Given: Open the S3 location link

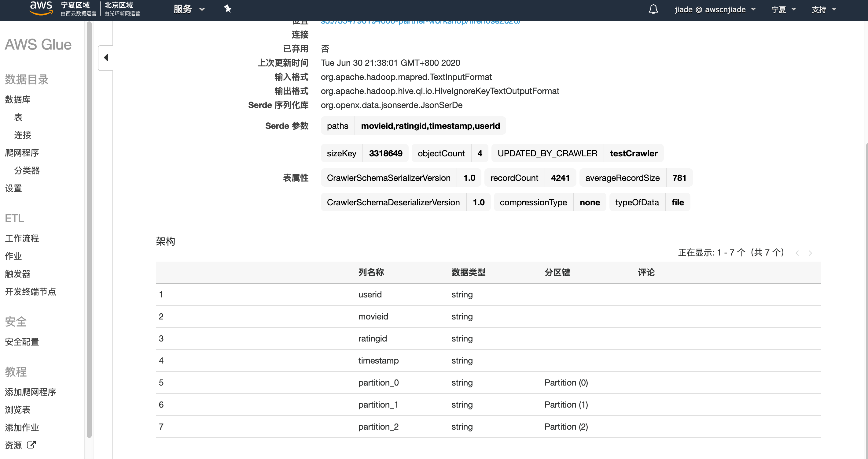Looking at the screenshot, I should click(420, 22).
